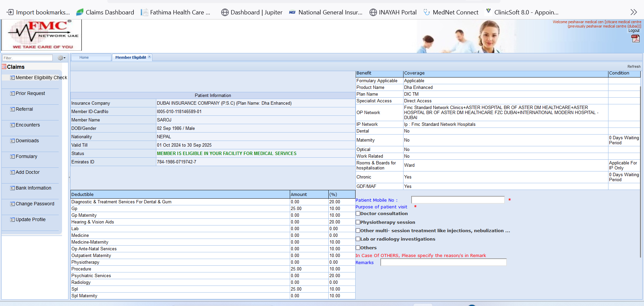Click the Refresh button
Image resolution: width=644 pixels, height=306 pixels.
634,66
